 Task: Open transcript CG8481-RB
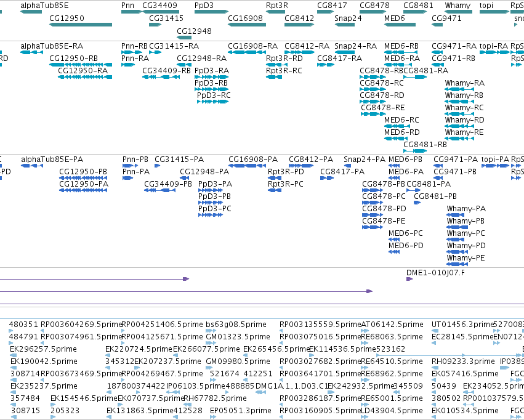click(x=425, y=145)
